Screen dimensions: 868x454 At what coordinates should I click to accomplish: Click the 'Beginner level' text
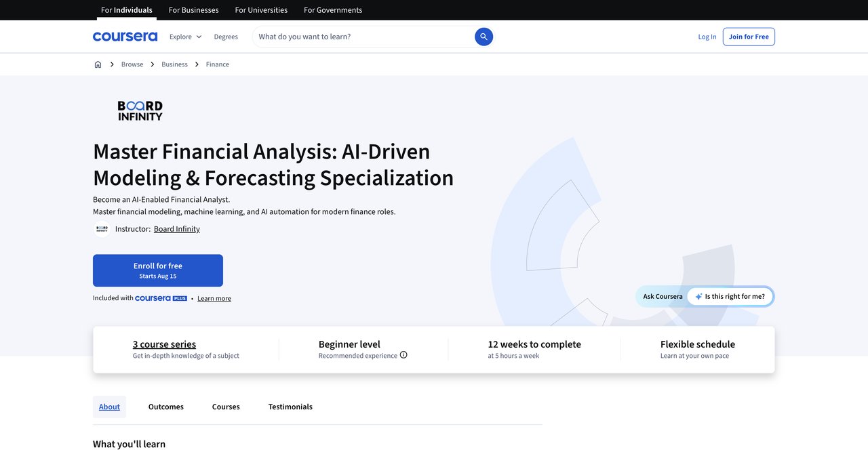349,344
